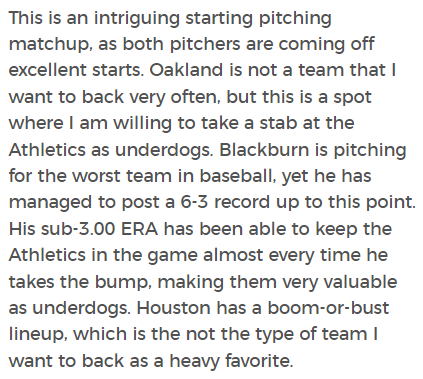Click the word "baseball"
Screen dimensions: 423x379
[x=236, y=176]
